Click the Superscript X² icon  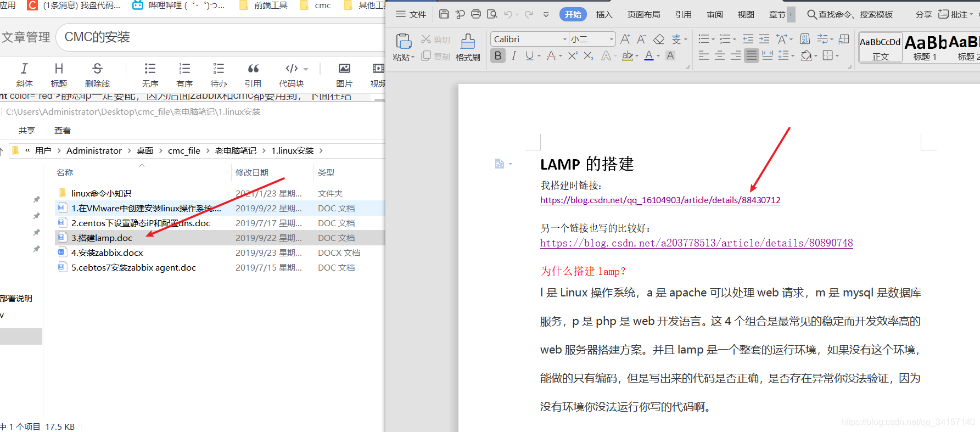(573, 55)
